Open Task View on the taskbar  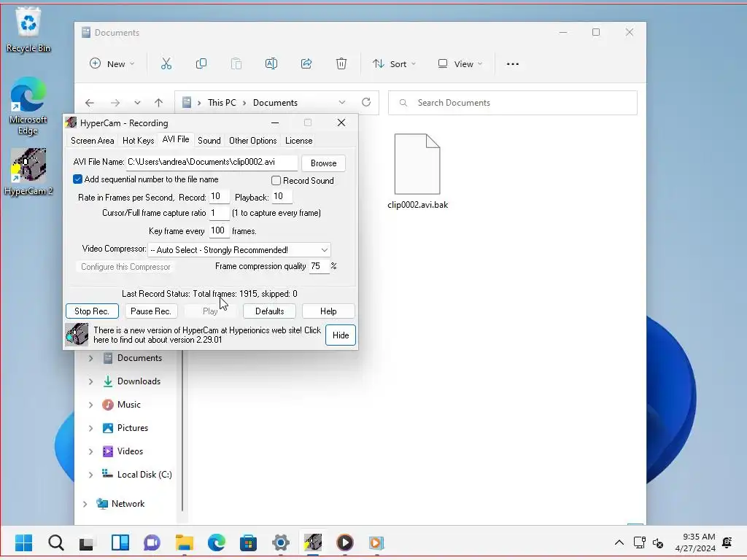tap(87, 542)
